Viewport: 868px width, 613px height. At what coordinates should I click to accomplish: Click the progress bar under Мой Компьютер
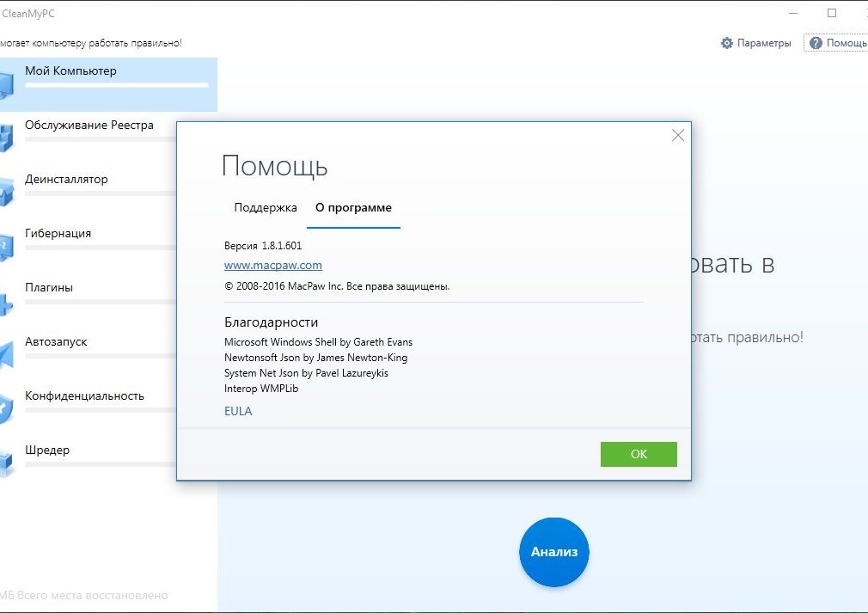click(117, 85)
